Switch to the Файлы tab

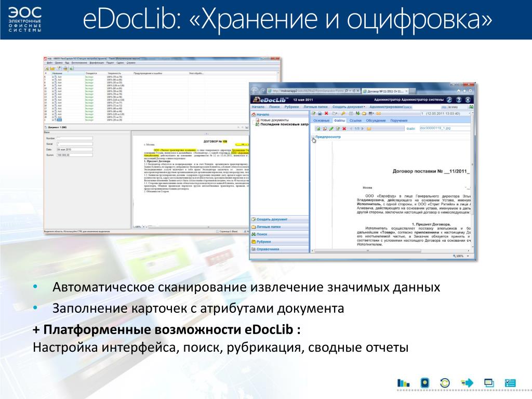(x=339, y=121)
